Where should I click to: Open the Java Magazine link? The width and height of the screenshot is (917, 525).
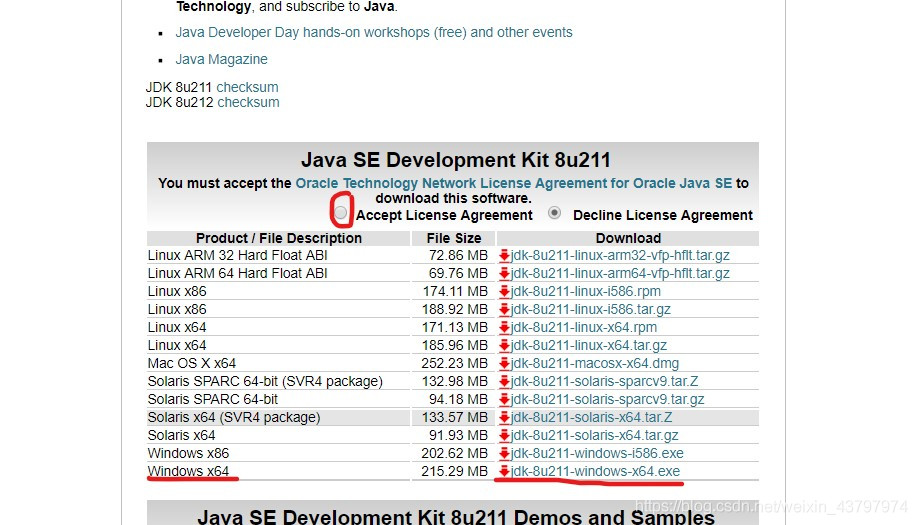[221, 59]
